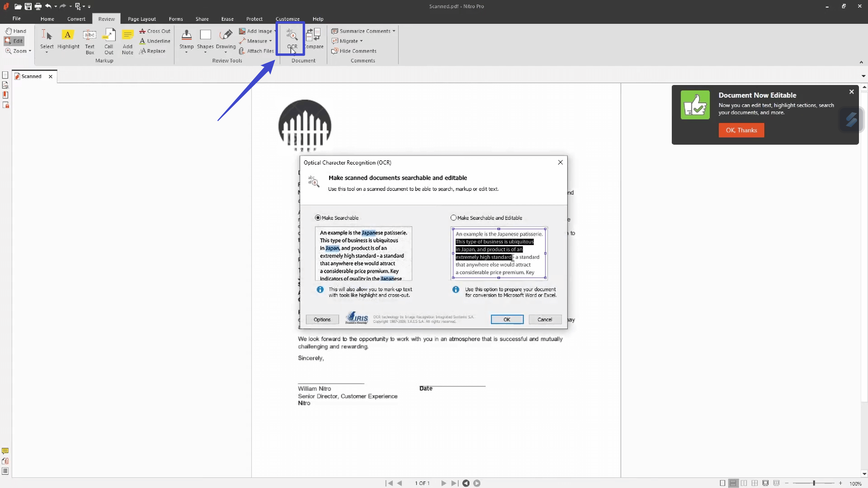Screen dimensions: 868x488
Task: Activate the Hand tool mode
Action: 15,31
